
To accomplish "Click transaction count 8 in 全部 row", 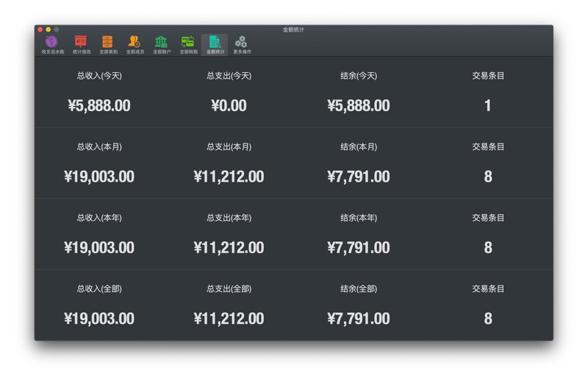I will (x=488, y=319).
